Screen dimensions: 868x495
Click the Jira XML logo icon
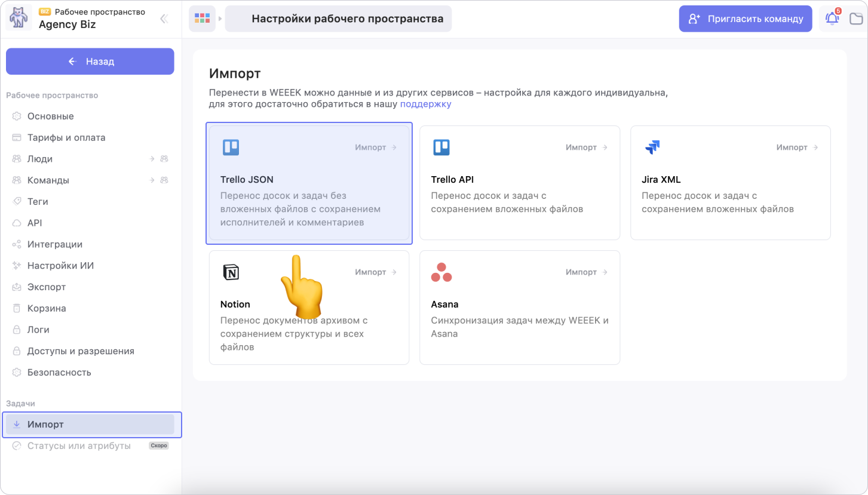tap(652, 147)
